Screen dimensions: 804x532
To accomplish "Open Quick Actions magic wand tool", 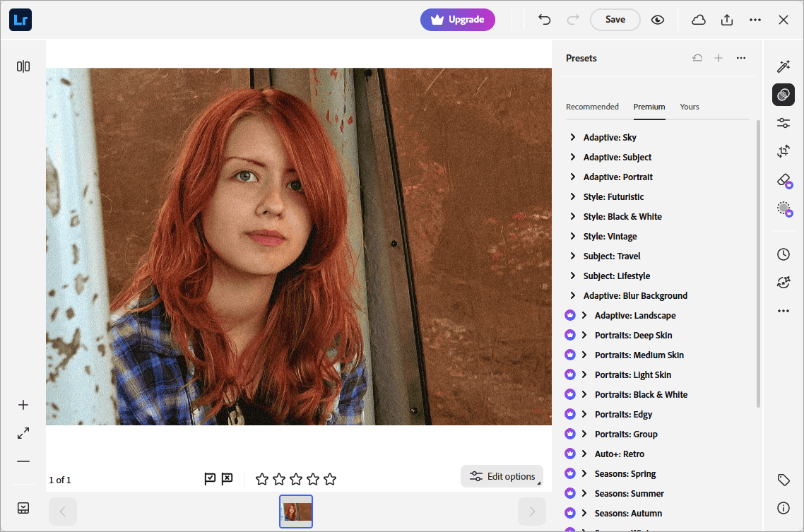I will coord(783,66).
